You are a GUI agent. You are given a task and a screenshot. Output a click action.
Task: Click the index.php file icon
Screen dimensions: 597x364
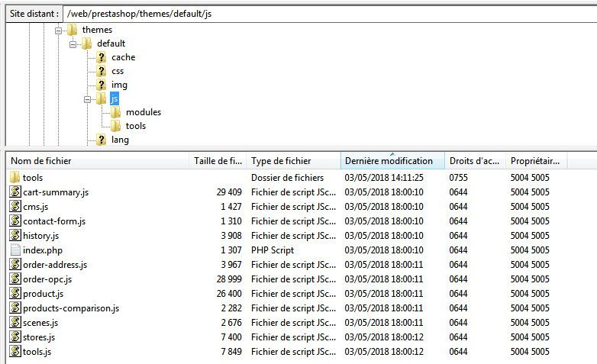pyautogui.click(x=15, y=250)
